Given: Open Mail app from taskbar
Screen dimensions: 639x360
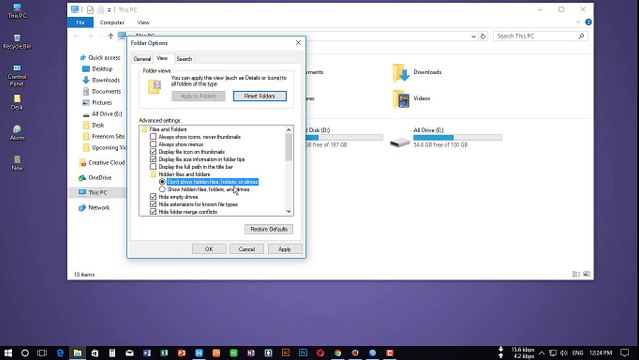Looking at the screenshot, I should click(x=130, y=353).
